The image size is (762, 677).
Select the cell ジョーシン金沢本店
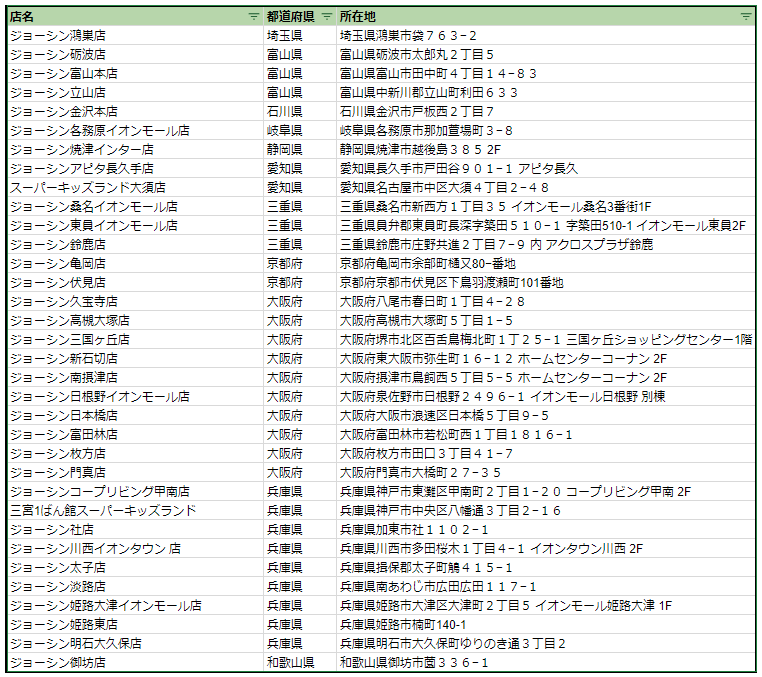[x=136, y=111]
